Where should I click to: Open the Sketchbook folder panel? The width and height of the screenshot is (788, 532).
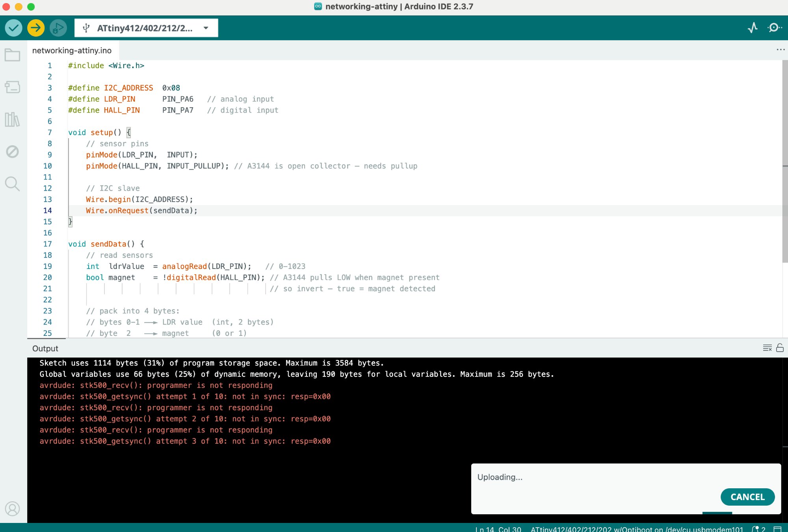coord(12,55)
